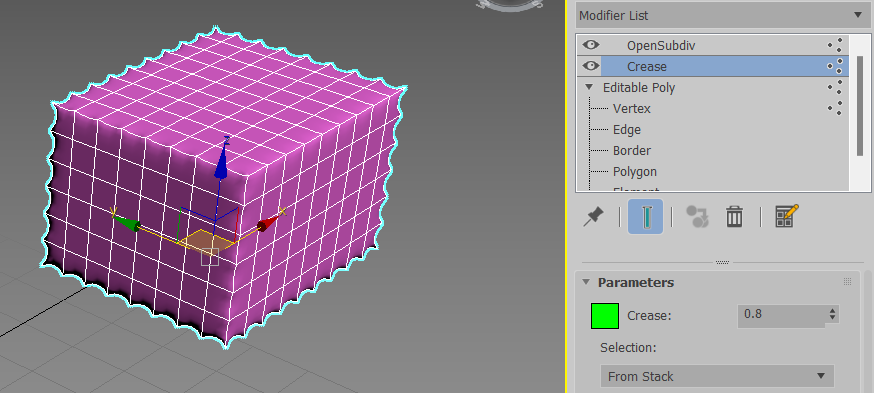This screenshot has height=393, width=874.
Task: Click blue Z-axis gizmo arrow
Action: 222,159
